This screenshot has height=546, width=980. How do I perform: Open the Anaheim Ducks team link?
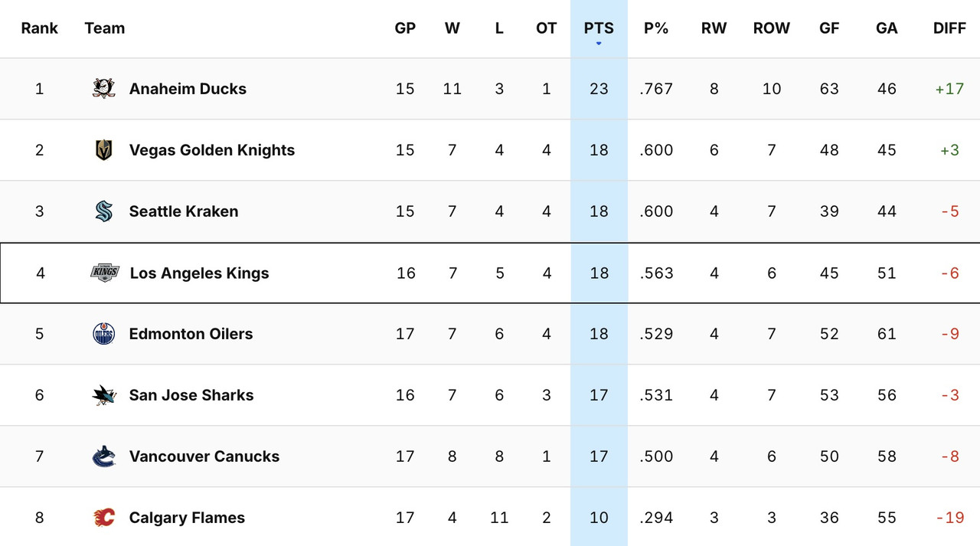[188, 89]
